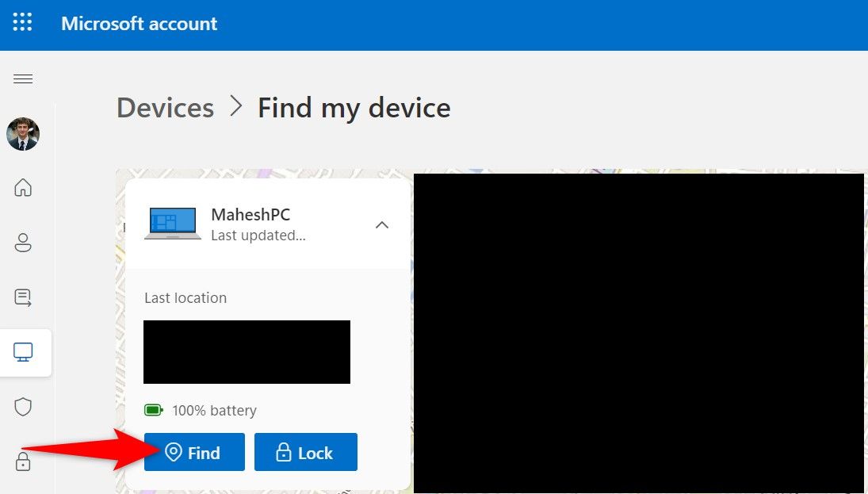The height and width of the screenshot is (494, 868).
Task: Click the subscriptions sidebar icon
Action: (x=23, y=297)
